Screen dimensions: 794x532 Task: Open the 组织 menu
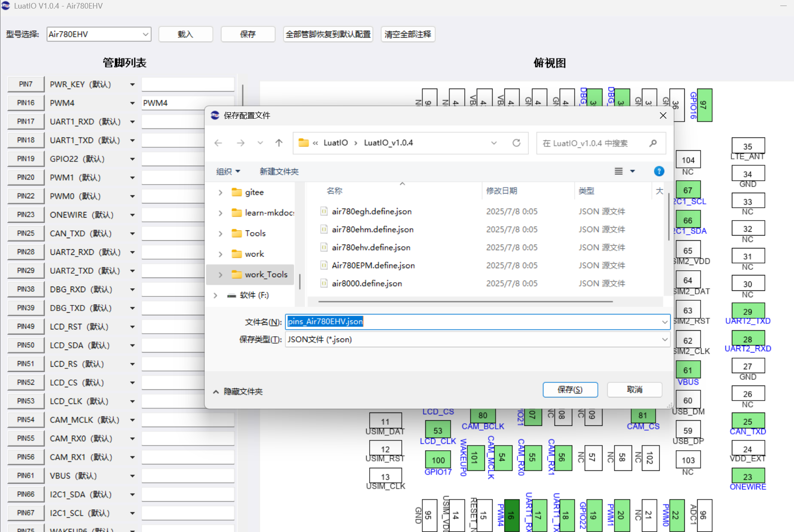tap(228, 171)
